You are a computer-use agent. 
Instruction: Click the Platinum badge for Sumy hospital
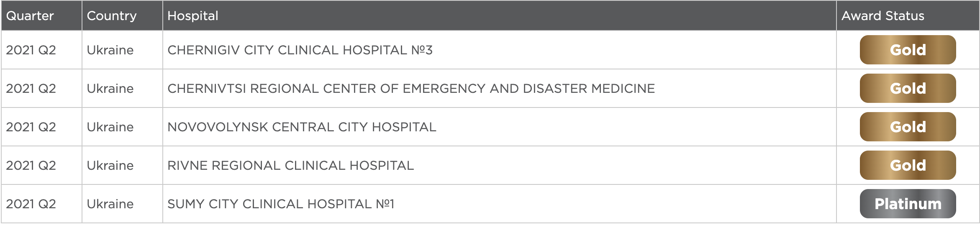pyautogui.click(x=908, y=204)
